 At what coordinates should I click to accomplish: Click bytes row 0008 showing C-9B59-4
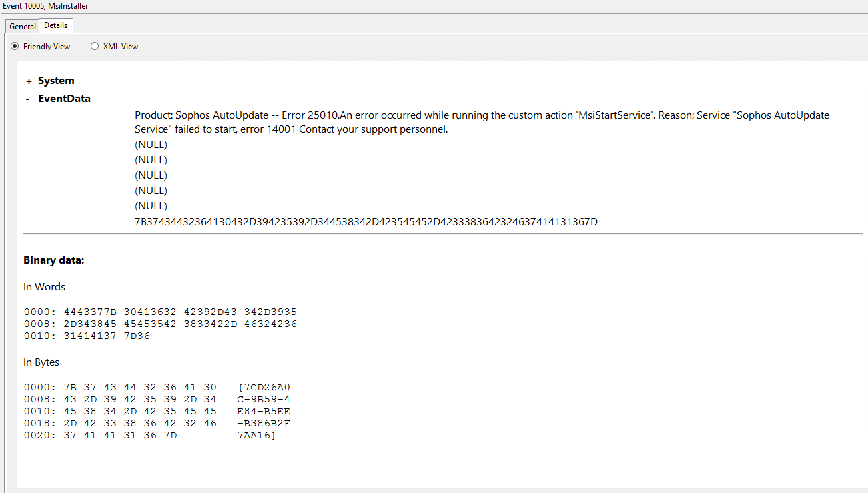157,399
